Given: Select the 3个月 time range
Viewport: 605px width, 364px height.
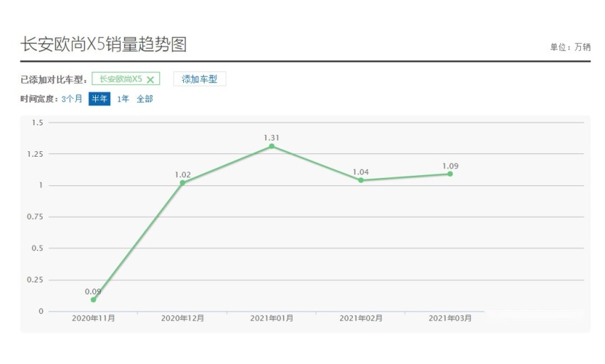Looking at the screenshot, I should pyautogui.click(x=72, y=99).
